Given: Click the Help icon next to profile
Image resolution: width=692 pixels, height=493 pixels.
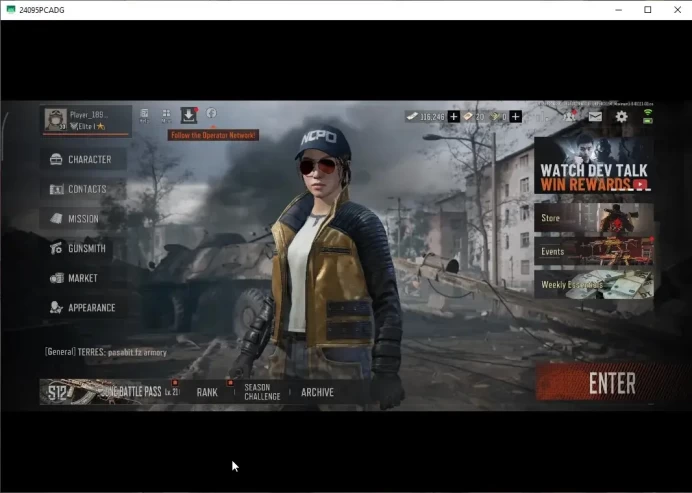Looking at the screenshot, I should point(144,116).
